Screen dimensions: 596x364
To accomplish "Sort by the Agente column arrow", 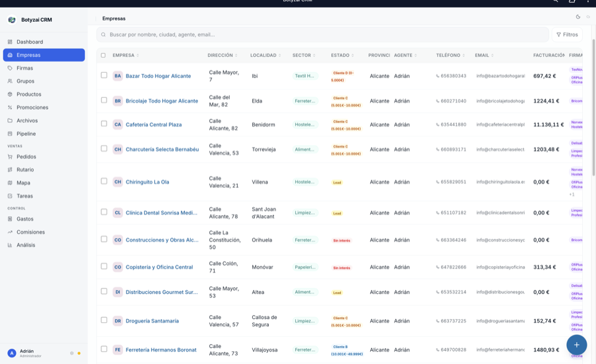I will coord(415,56).
